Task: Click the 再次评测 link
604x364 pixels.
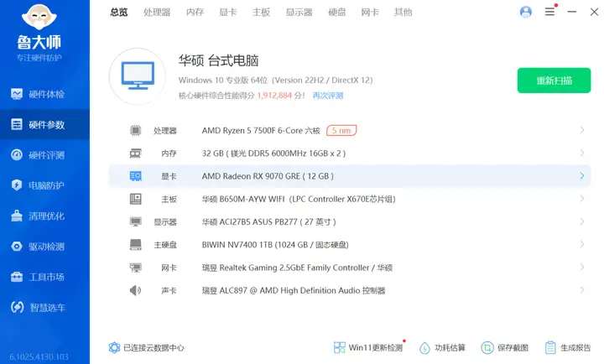Action: pyautogui.click(x=328, y=95)
